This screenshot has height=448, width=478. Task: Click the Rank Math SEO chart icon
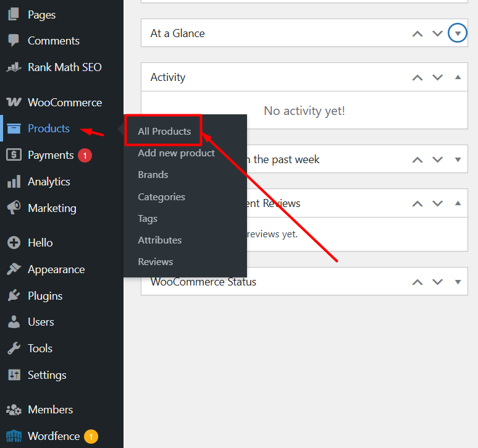pyautogui.click(x=14, y=67)
